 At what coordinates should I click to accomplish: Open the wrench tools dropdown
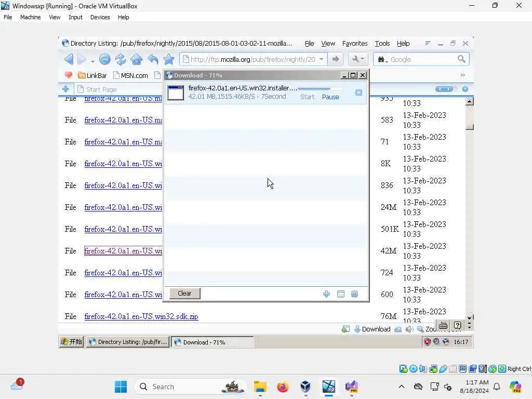pos(357,59)
